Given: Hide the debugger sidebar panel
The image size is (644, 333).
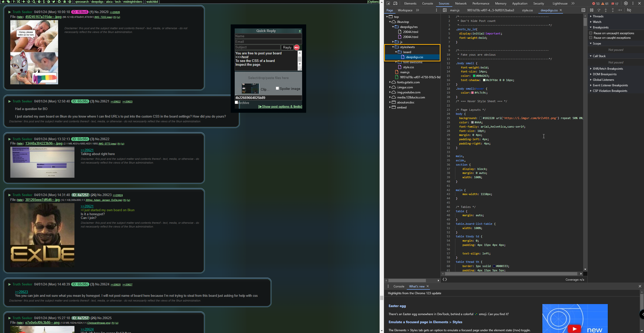Looking at the screenshot, I should [583, 10].
